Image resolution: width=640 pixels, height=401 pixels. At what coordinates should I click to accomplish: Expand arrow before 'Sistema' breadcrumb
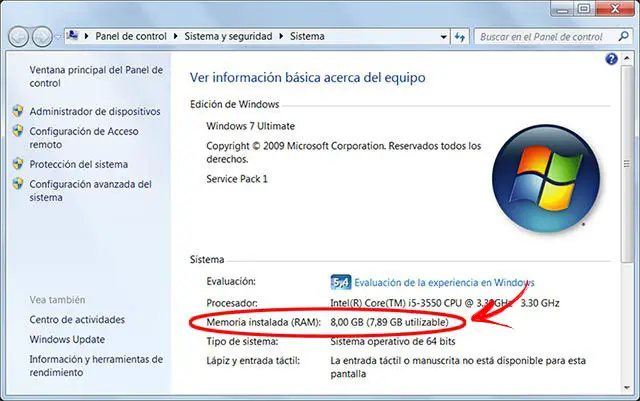[x=281, y=36]
